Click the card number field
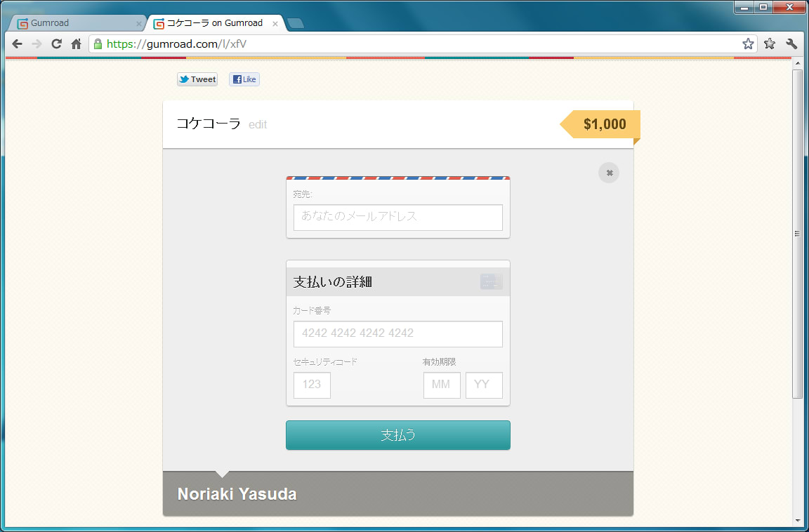The image size is (809, 532). pyautogui.click(x=397, y=334)
